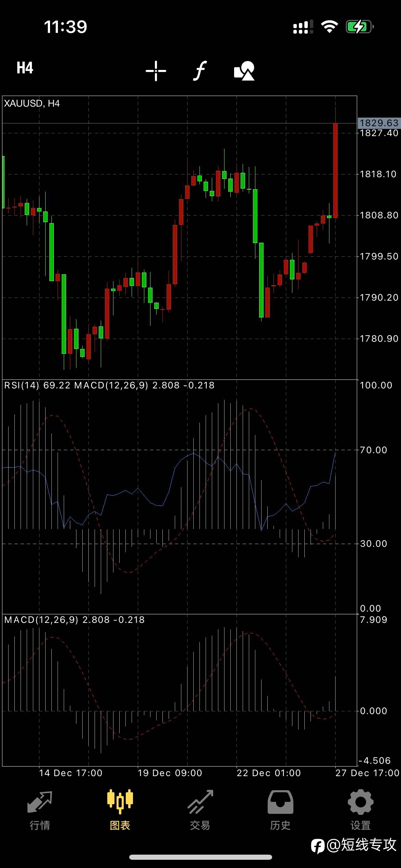Select the 图表 chart tab
Image resolution: width=401 pixels, height=868 pixels.
point(120,810)
